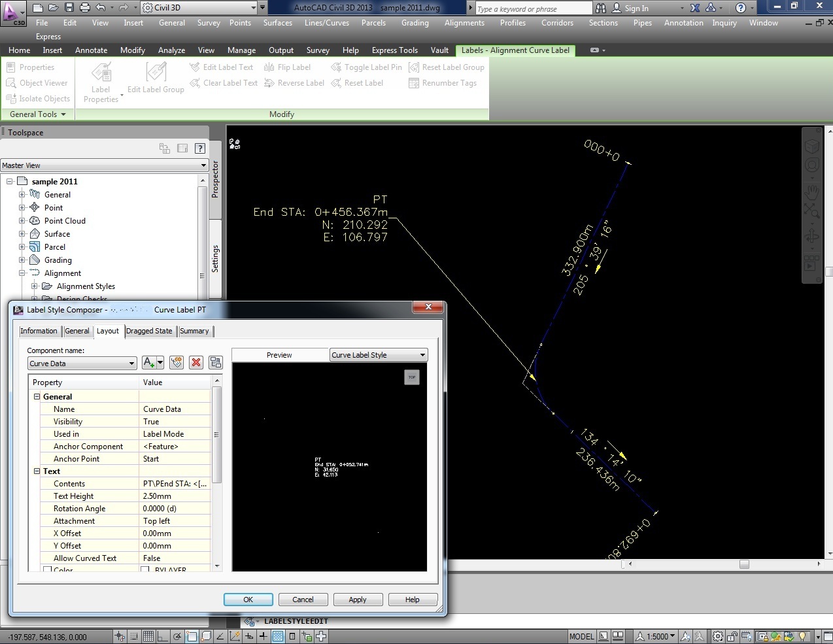Click the Redo arrow icon

(x=124, y=8)
